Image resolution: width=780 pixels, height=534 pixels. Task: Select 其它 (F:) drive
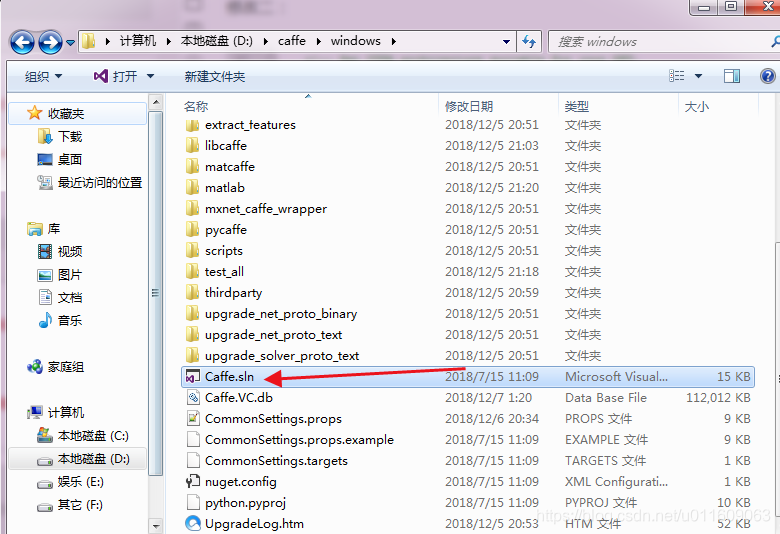pyautogui.click(x=80, y=505)
